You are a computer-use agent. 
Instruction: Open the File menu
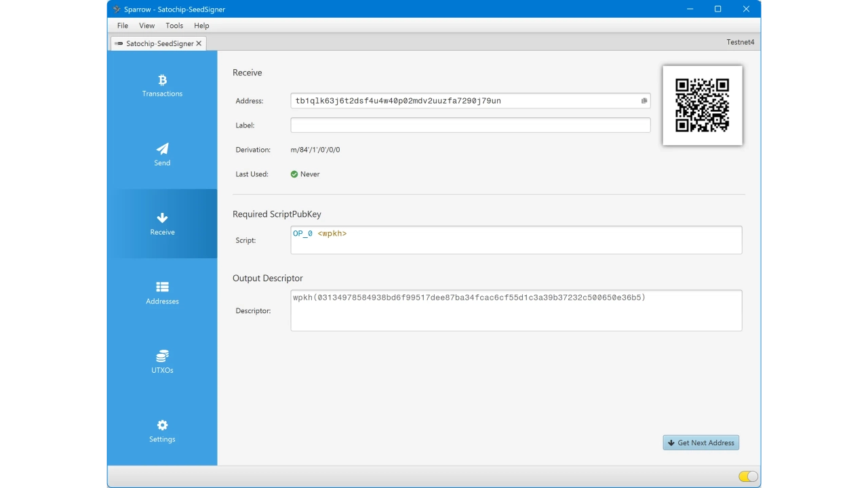(123, 26)
